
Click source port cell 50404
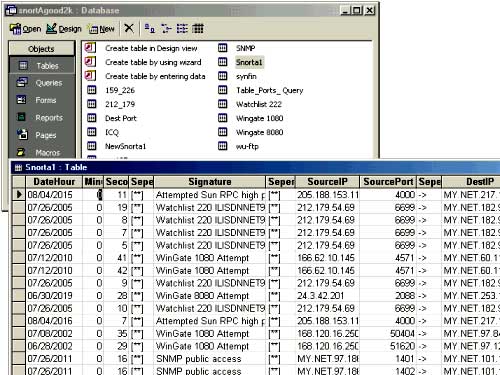click(x=388, y=333)
